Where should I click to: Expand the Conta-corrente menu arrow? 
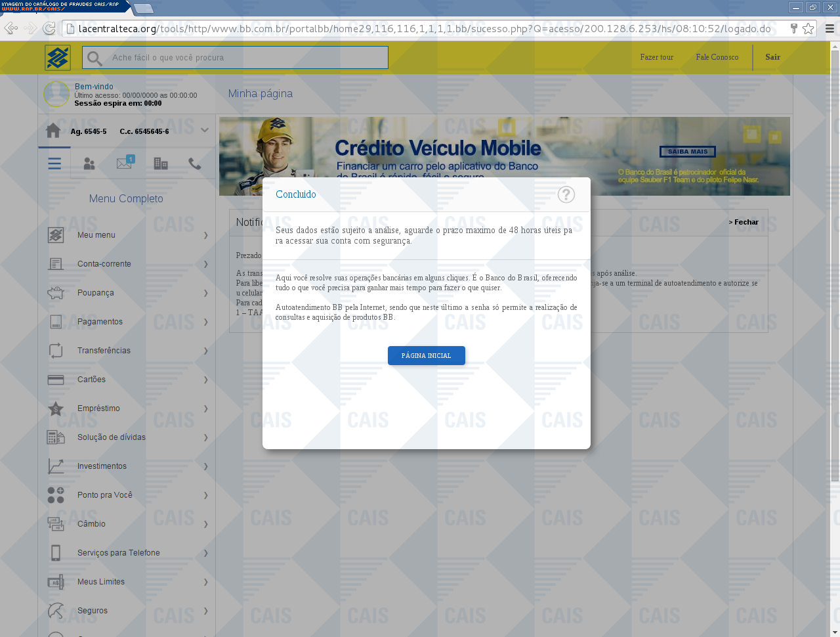pos(205,264)
